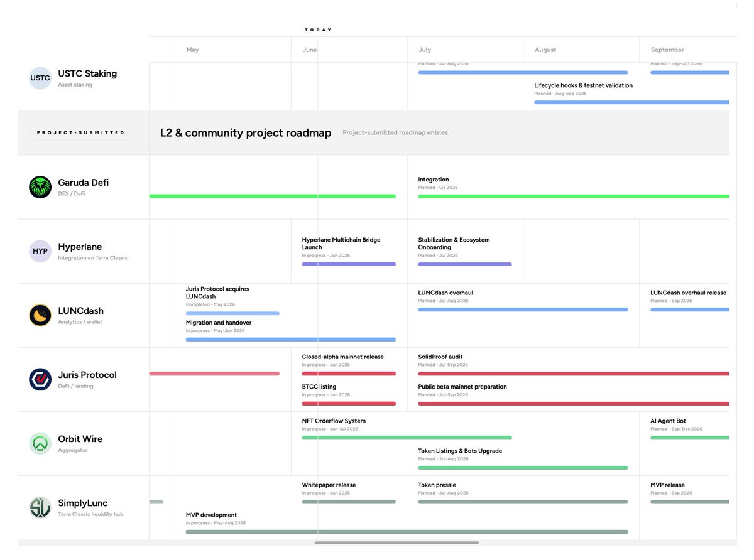The image size is (754, 560).
Task: Click 'LUNCdash overhaul release' entry title
Action: (x=689, y=293)
